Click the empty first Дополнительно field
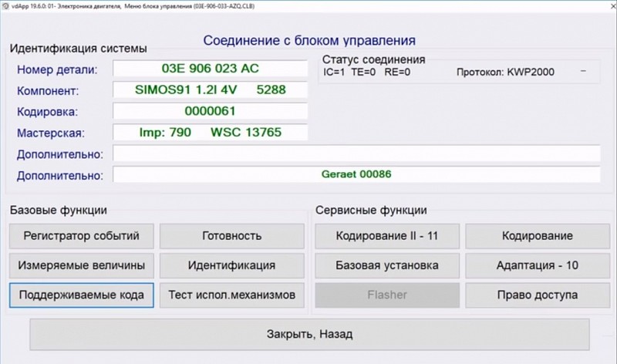Screen dimensions: 617x364 pyautogui.click(x=356, y=153)
